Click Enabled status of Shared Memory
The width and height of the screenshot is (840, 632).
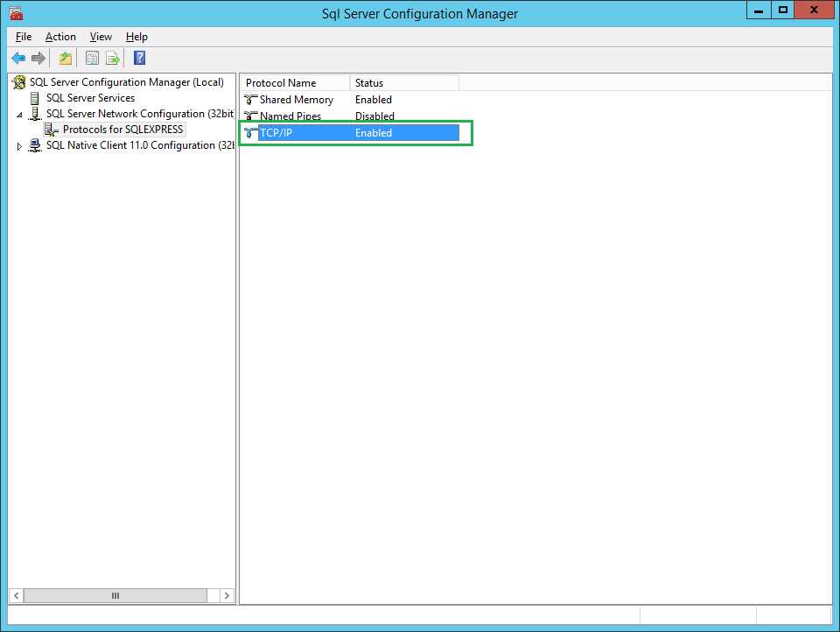click(x=374, y=100)
